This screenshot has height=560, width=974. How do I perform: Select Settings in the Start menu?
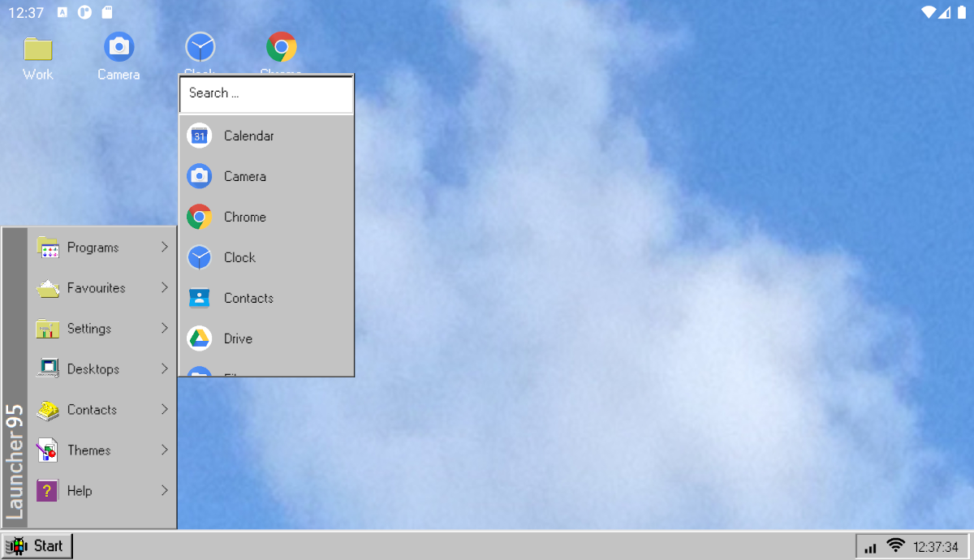tap(101, 329)
